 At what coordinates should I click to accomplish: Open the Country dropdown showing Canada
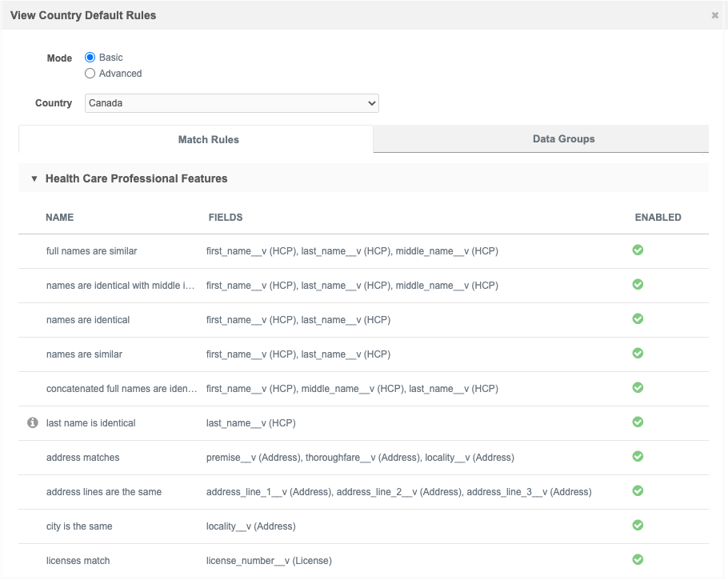(231, 103)
